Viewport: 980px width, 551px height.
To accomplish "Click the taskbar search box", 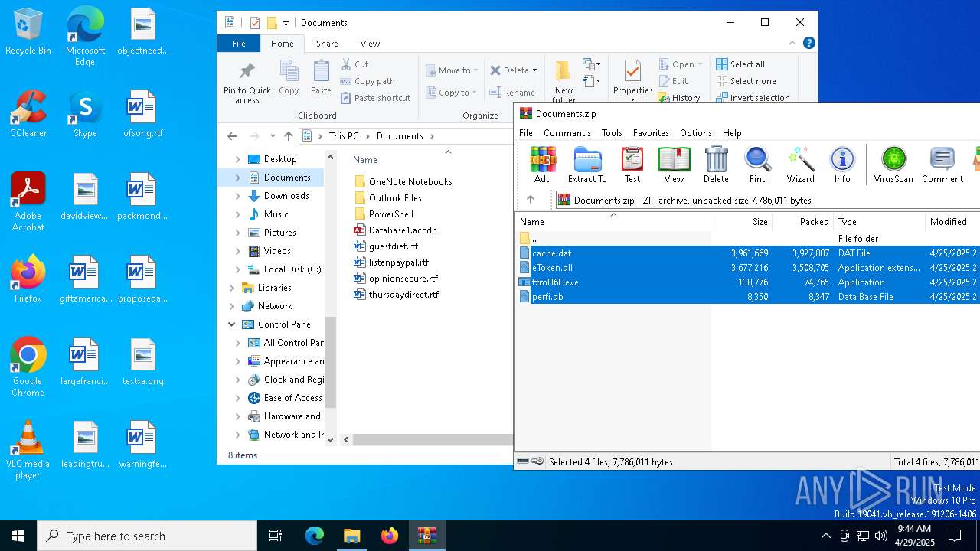I will pyautogui.click(x=147, y=536).
